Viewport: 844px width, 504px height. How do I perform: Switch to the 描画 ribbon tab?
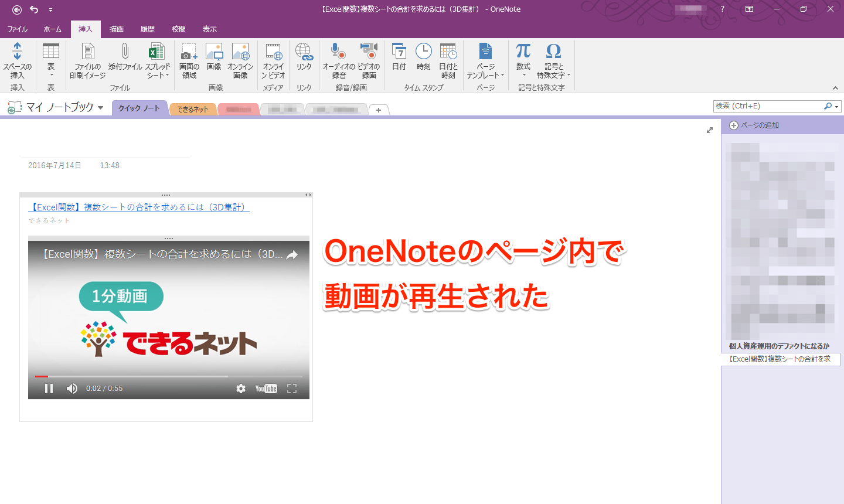pyautogui.click(x=117, y=29)
